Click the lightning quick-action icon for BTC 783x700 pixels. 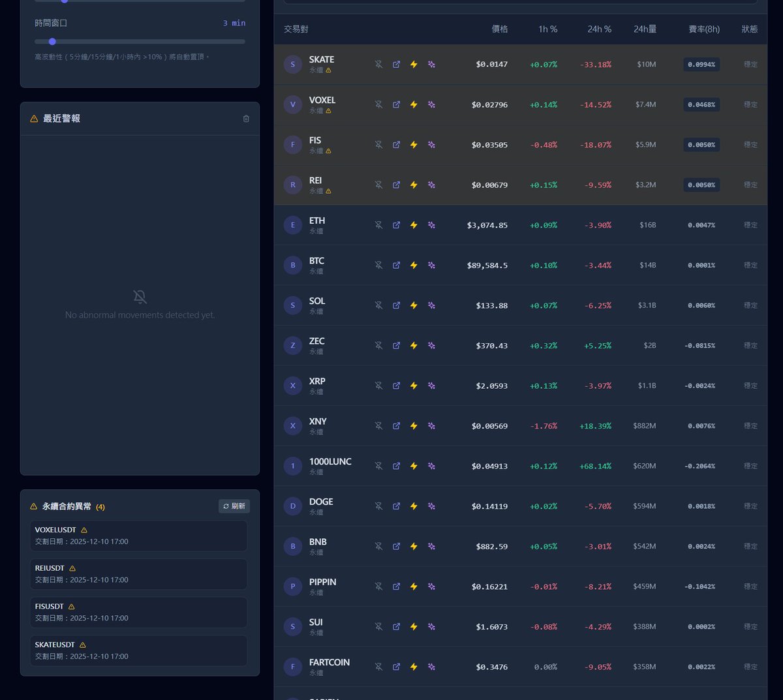point(414,265)
